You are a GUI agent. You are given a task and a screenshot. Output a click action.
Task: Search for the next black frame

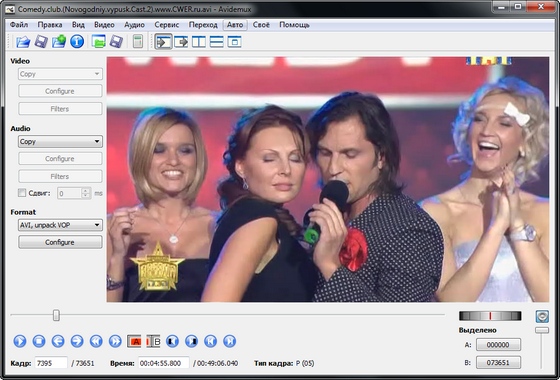coord(191,341)
